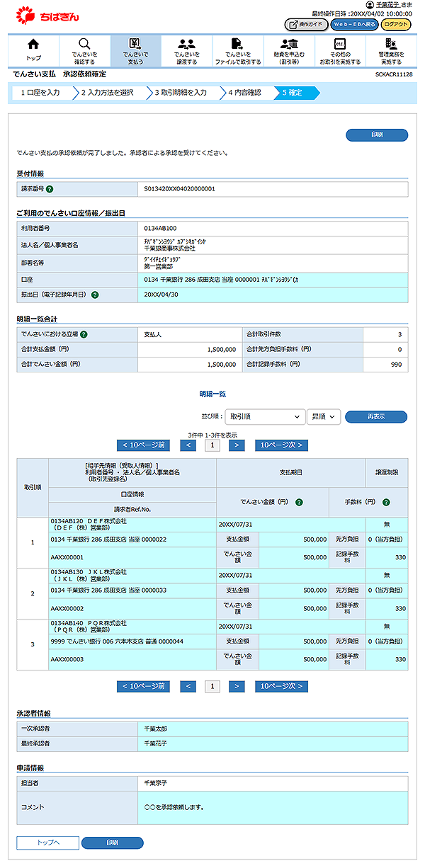425x868 pixels.
Task: Click row 2 ref AAXX00002
Action: (68, 608)
